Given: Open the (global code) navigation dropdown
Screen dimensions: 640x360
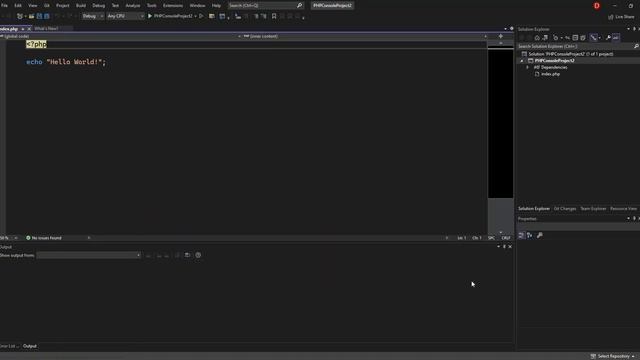Looking at the screenshot, I should pos(120,36).
